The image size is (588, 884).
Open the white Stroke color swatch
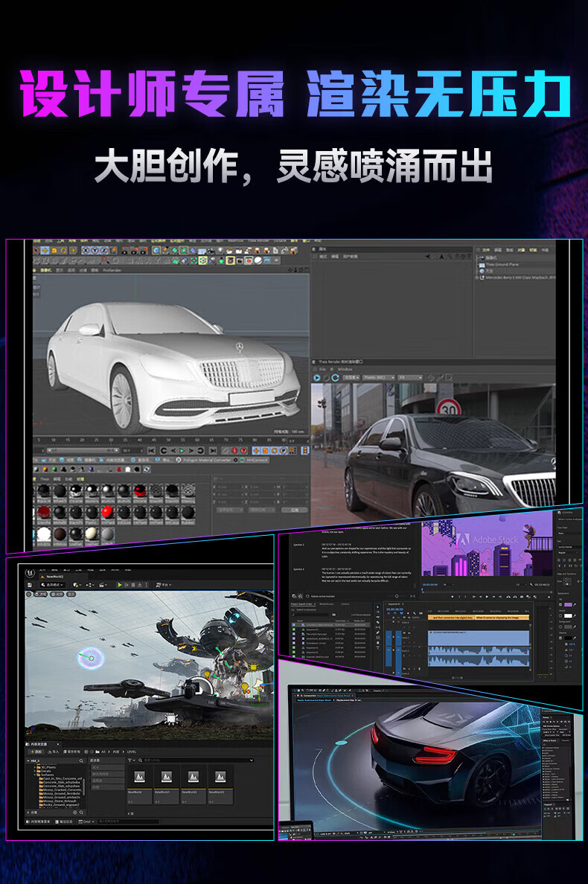click(568, 615)
